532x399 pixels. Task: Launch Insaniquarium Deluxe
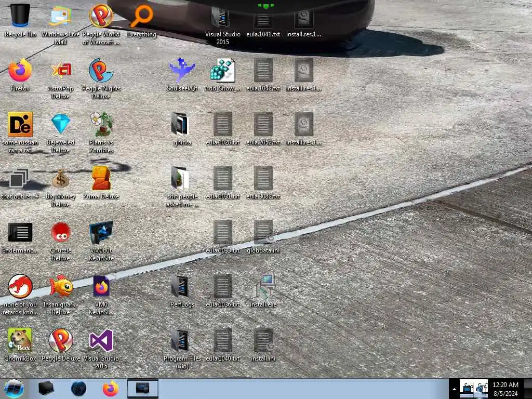tap(60, 295)
